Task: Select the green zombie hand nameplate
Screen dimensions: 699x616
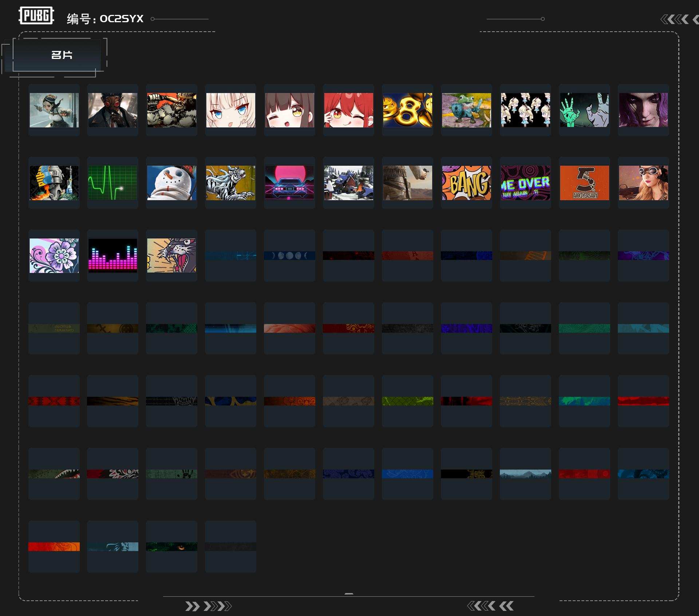Action: [585, 110]
